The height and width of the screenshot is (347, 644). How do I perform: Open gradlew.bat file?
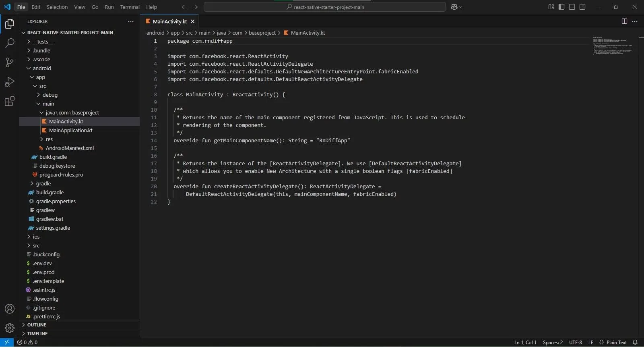[x=50, y=219]
